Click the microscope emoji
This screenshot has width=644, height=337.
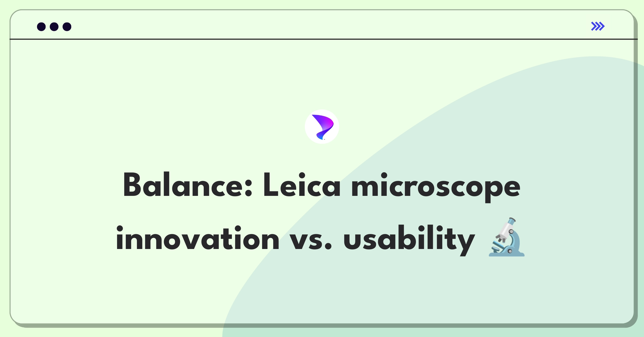point(507,237)
